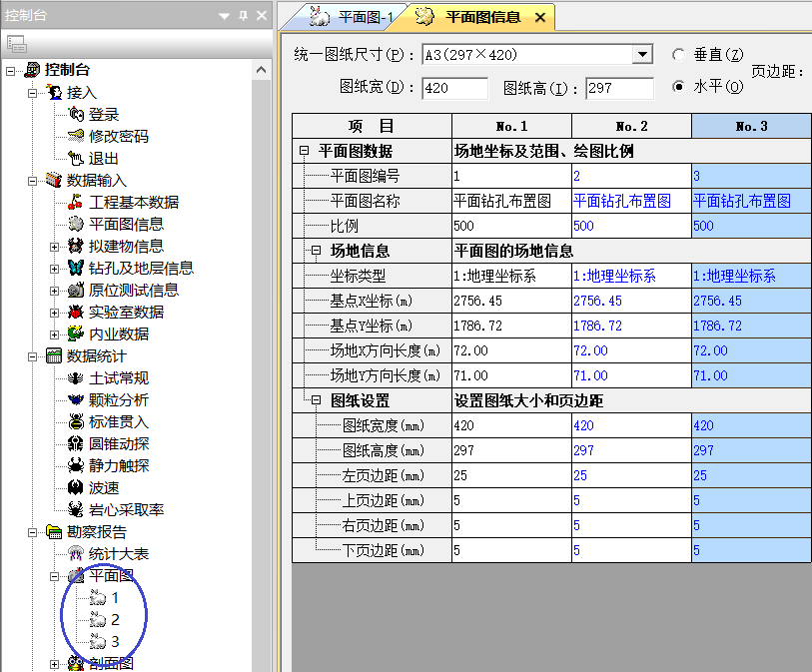Click the 标准贯入 bee icon
The height and width of the screenshot is (672, 812).
point(76,422)
